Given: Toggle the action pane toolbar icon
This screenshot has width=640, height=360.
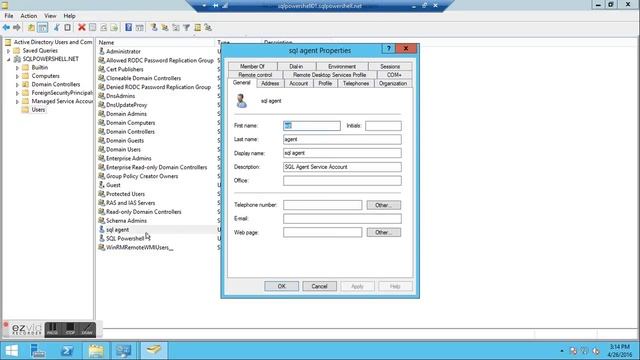Looking at the screenshot, I should point(140,27).
